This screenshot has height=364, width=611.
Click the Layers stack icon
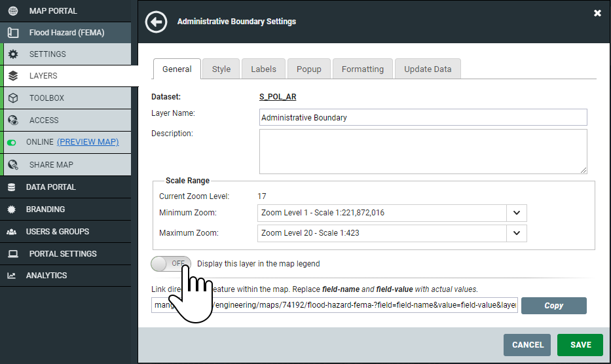point(13,76)
